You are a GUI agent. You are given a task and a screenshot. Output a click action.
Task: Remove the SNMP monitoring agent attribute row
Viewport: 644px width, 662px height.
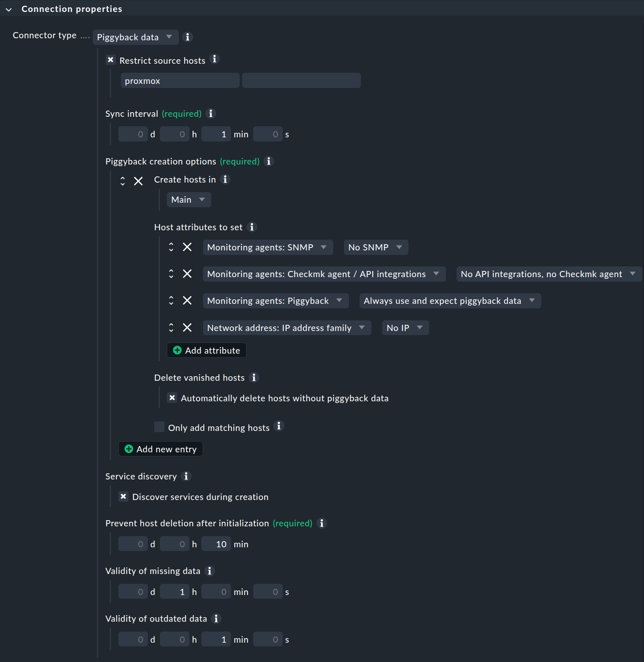(187, 247)
